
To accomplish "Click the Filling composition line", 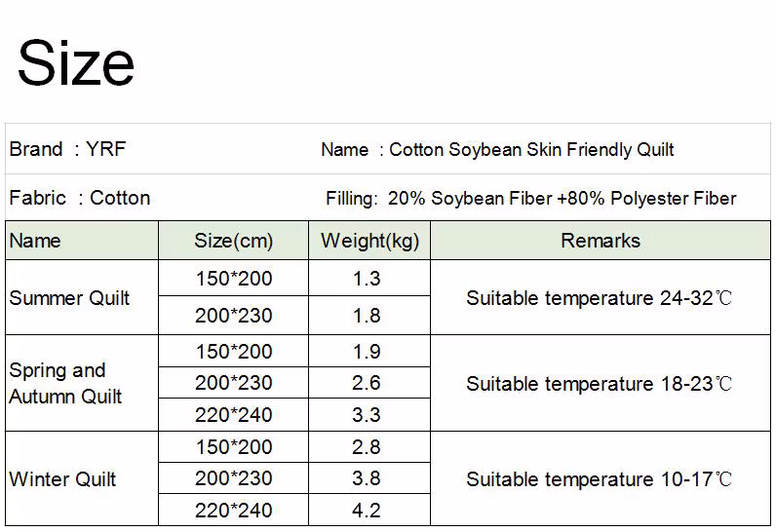I will (531, 199).
